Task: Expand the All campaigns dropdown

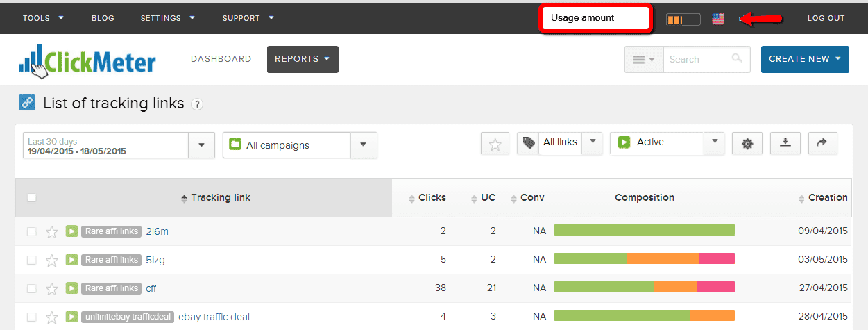Action: click(x=363, y=145)
